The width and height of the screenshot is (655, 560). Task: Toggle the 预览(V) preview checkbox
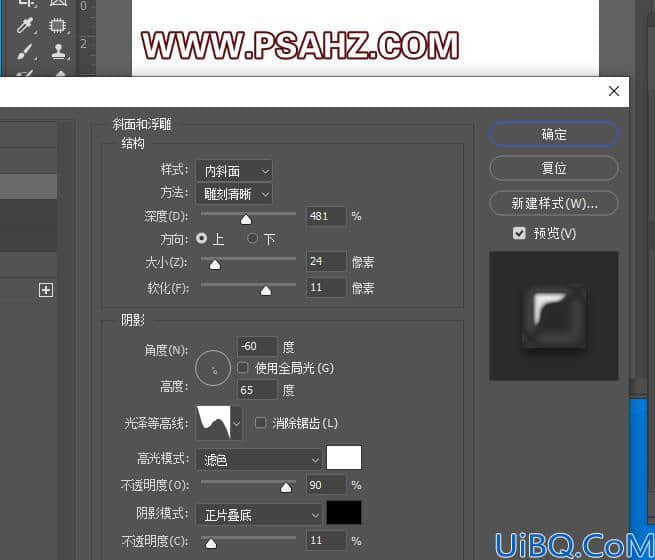(x=519, y=233)
